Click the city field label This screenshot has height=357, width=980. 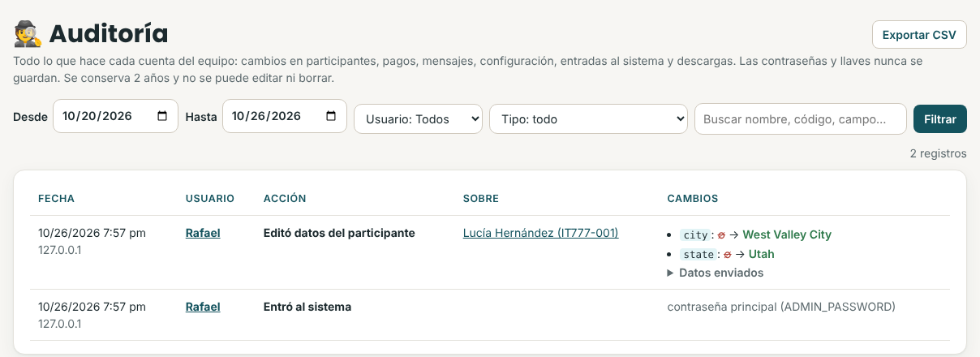click(x=696, y=234)
